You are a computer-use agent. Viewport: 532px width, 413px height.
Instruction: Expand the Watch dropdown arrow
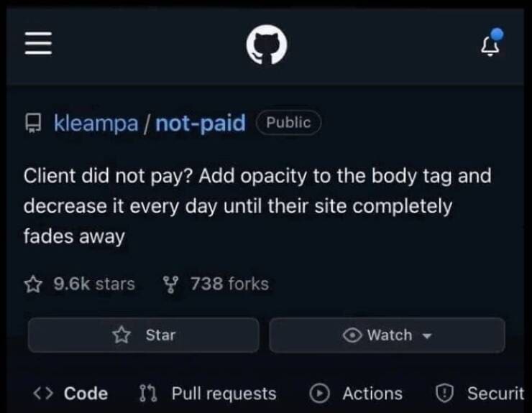pos(426,336)
